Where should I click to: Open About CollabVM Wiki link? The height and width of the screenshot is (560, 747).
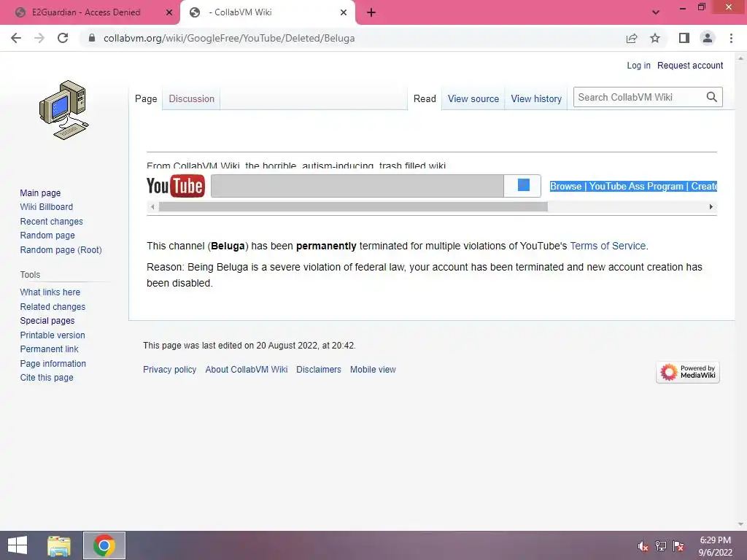pos(247,370)
